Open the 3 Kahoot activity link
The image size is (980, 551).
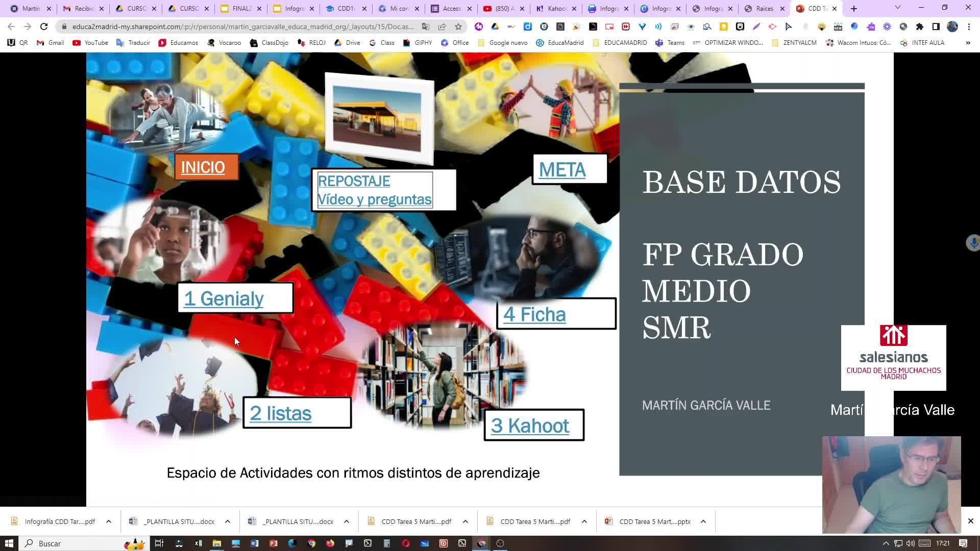[x=530, y=425]
